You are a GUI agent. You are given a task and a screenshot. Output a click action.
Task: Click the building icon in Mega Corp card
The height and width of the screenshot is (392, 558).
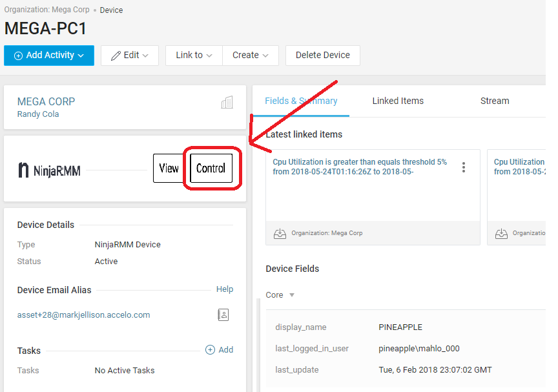[227, 102]
